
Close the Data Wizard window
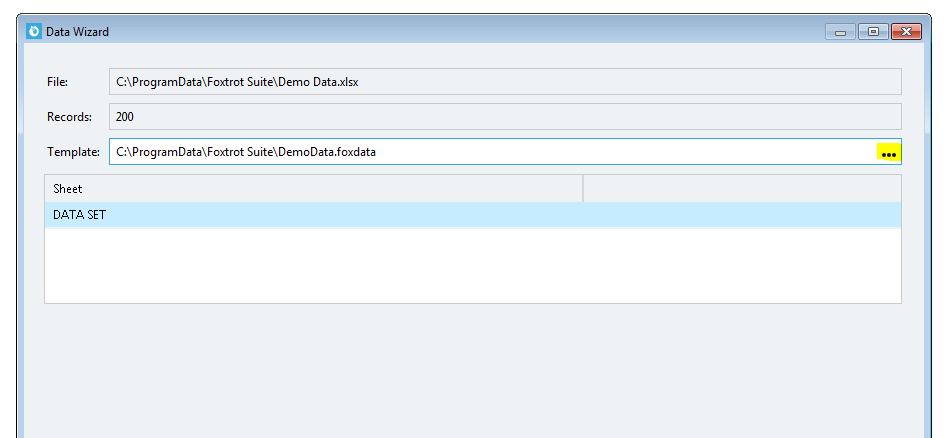(906, 32)
